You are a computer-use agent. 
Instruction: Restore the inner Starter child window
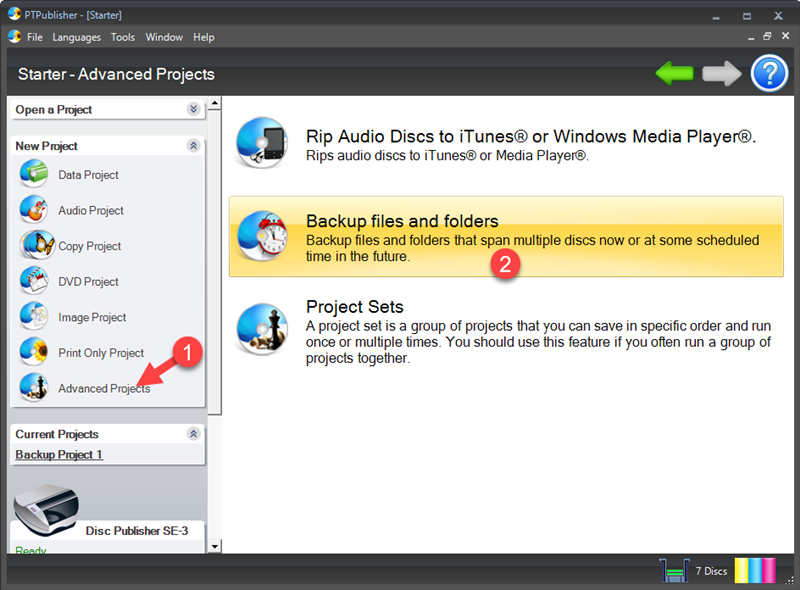point(767,36)
